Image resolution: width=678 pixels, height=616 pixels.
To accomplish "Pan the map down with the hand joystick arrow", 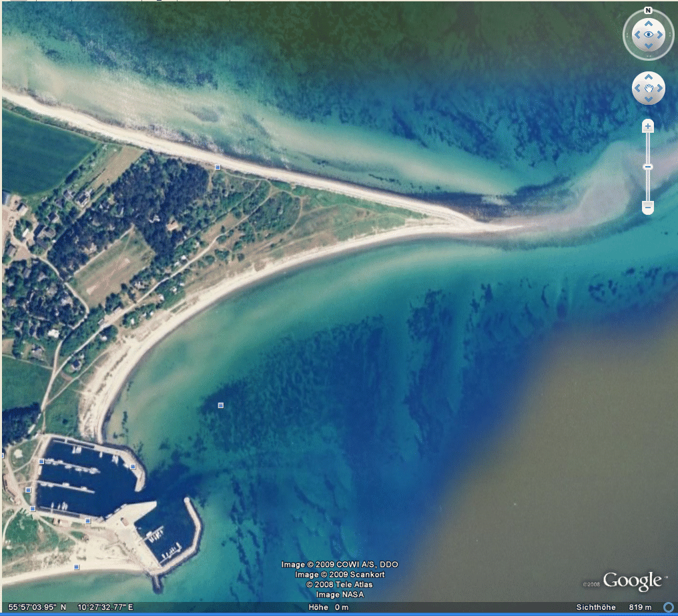I will [648, 99].
